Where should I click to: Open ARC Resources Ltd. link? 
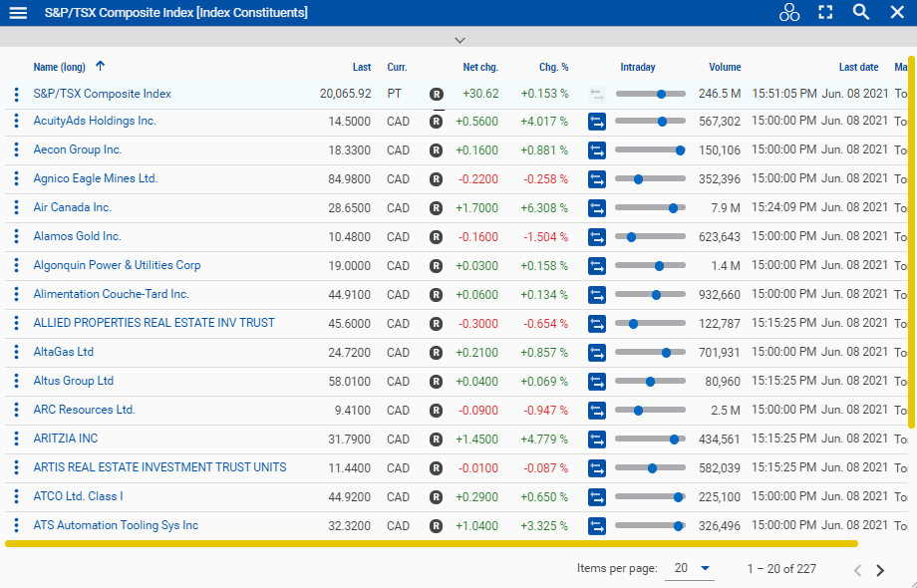point(84,410)
